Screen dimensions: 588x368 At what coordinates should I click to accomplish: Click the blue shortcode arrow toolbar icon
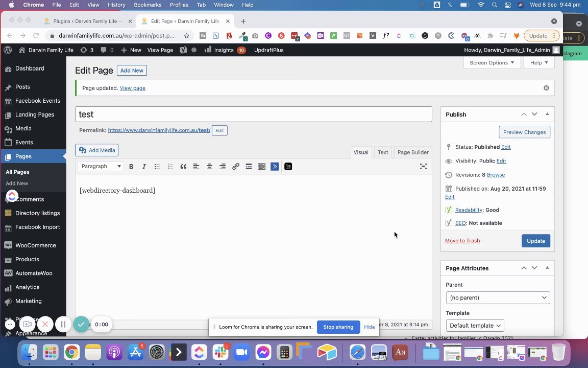275,166
